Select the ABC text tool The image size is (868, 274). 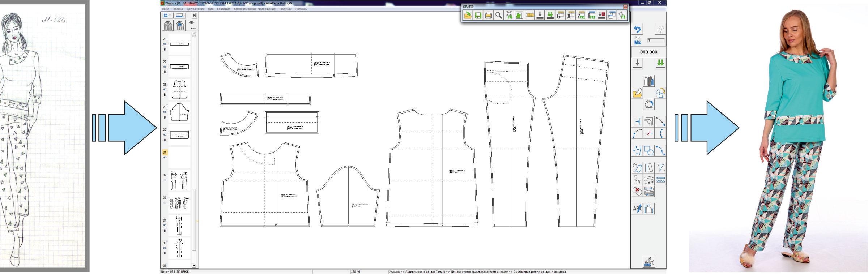638,209
